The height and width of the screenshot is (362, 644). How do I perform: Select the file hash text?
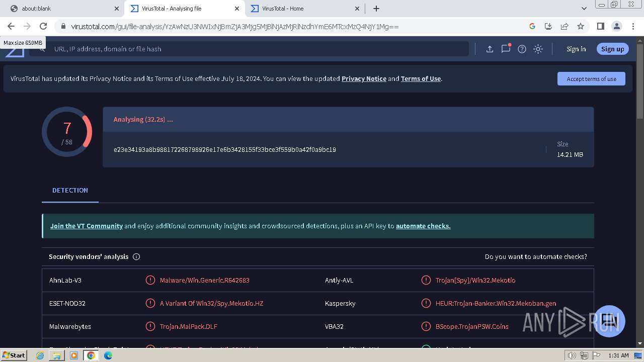tap(225, 149)
